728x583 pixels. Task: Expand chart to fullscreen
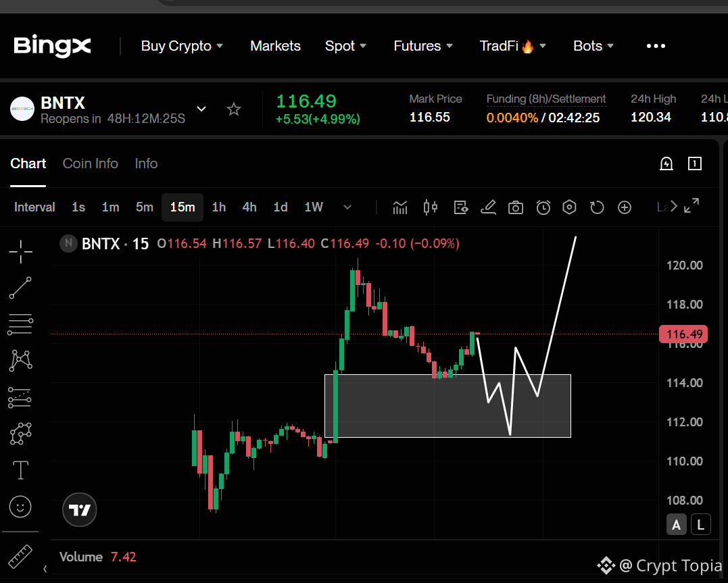[691, 205]
